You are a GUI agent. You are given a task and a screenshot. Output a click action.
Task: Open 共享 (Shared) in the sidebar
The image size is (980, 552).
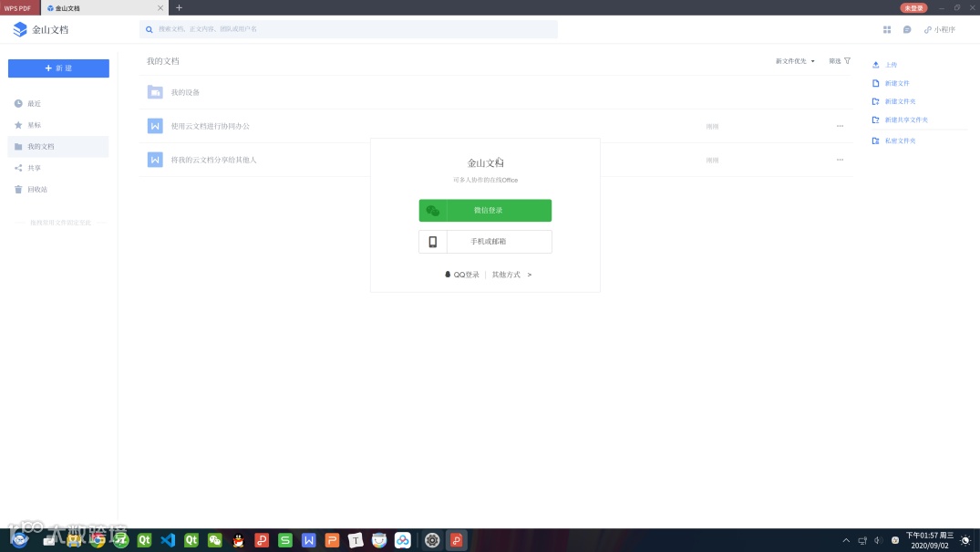(x=58, y=168)
